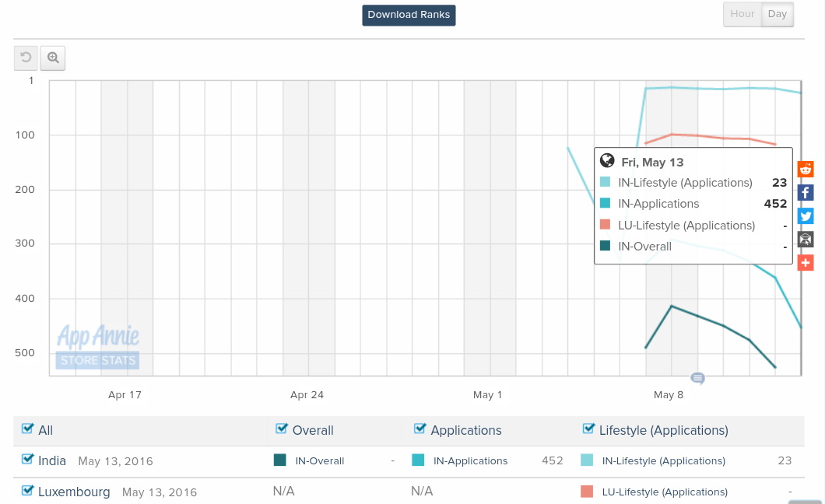The width and height of the screenshot is (825, 504).
Task: Click the IN-Applications legend label
Action: coord(470,461)
